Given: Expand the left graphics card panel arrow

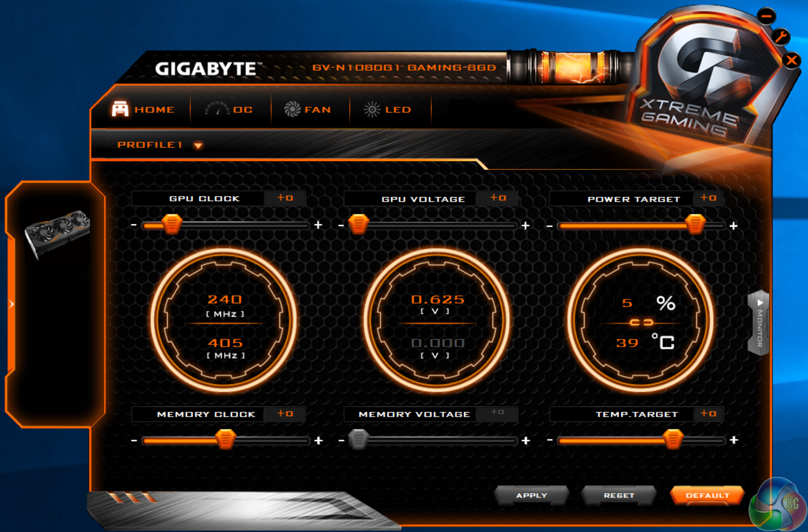Looking at the screenshot, I should pyautogui.click(x=11, y=304).
